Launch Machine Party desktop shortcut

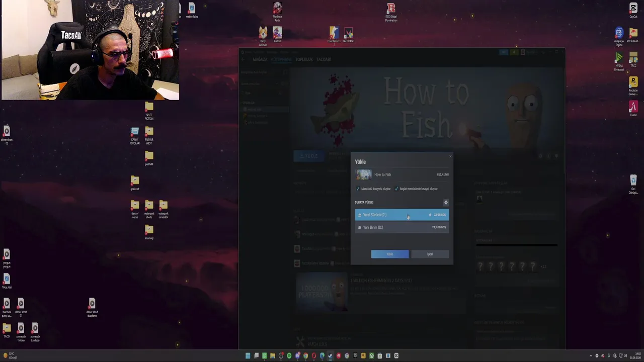tap(277, 12)
